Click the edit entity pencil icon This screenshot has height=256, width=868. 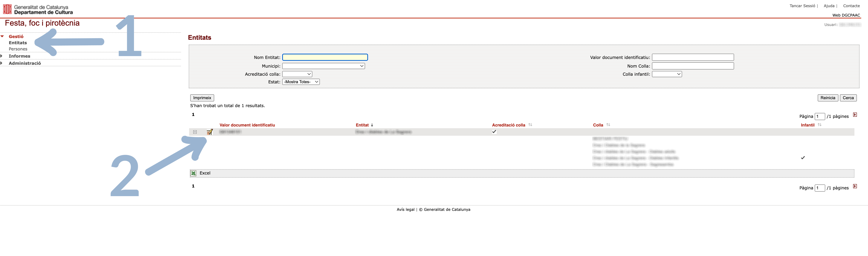[x=210, y=132]
